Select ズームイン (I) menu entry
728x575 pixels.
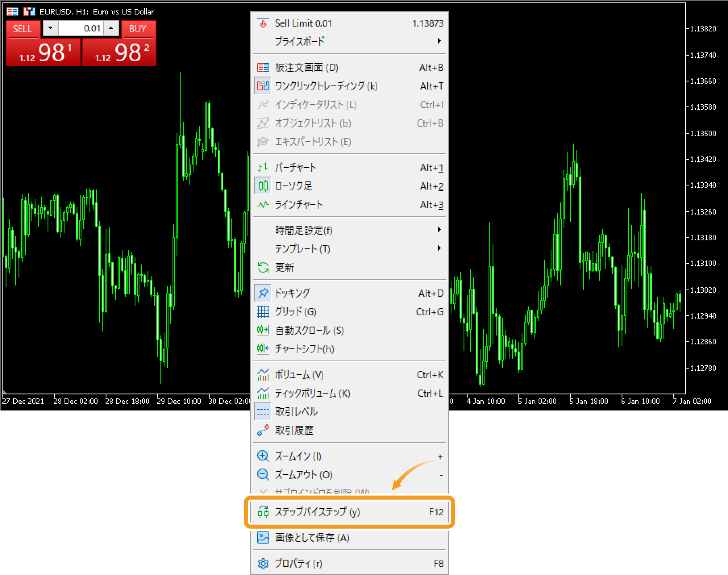click(x=349, y=456)
